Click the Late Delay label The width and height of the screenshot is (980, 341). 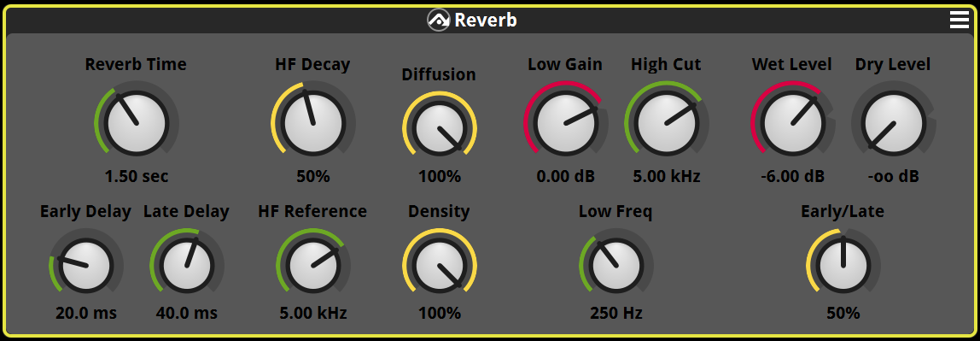click(186, 212)
